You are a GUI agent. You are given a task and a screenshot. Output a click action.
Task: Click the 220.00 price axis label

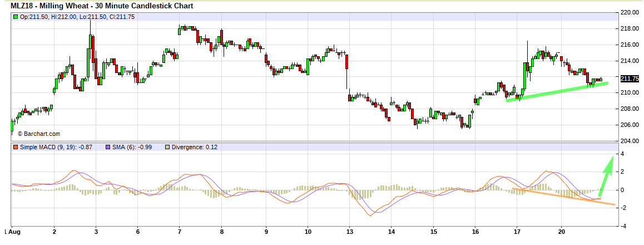629,12
